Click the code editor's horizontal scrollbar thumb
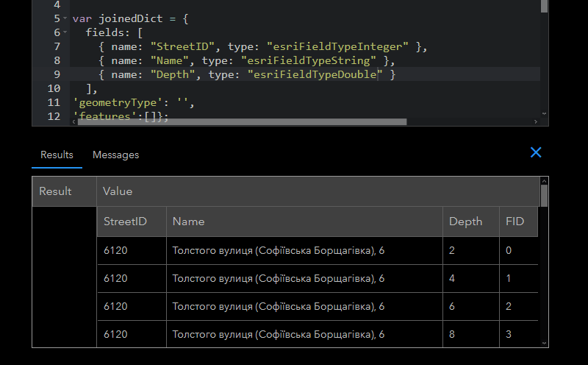This screenshot has height=365, width=588. click(241, 121)
